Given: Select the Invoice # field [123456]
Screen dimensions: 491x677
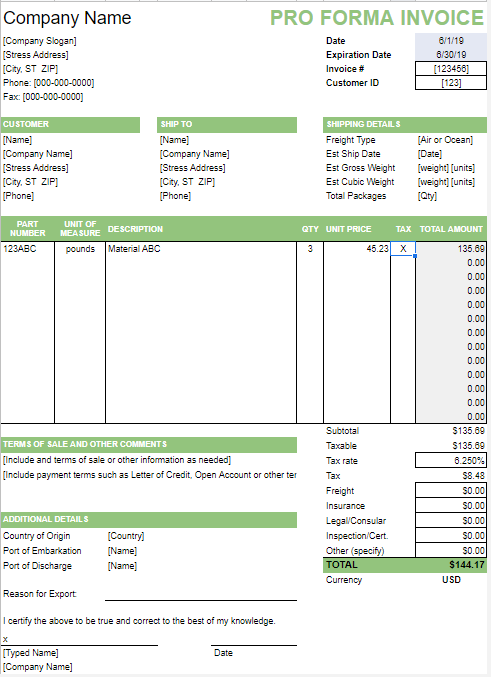Looking at the screenshot, I should [451, 69].
